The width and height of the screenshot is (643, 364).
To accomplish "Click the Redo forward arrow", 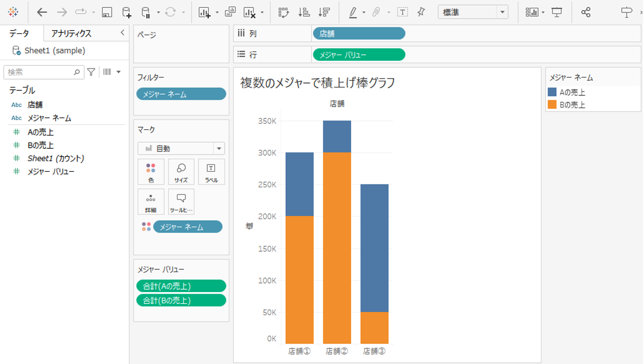I will [62, 12].
